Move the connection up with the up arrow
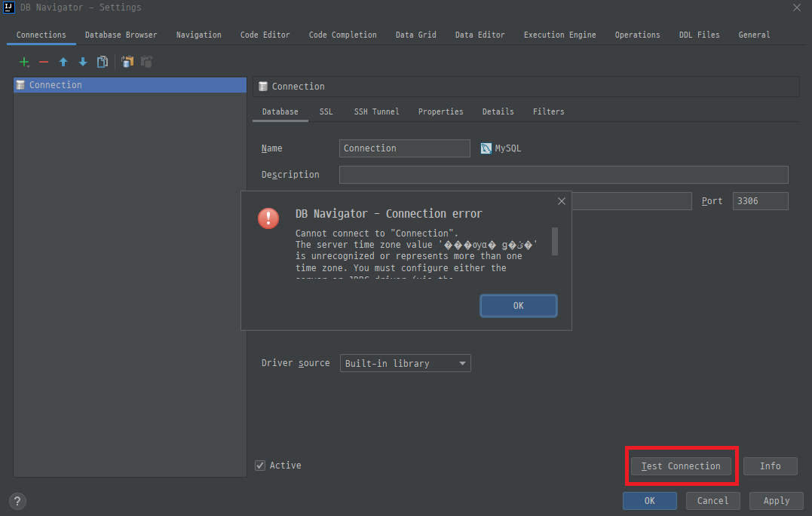 [63, 62]
